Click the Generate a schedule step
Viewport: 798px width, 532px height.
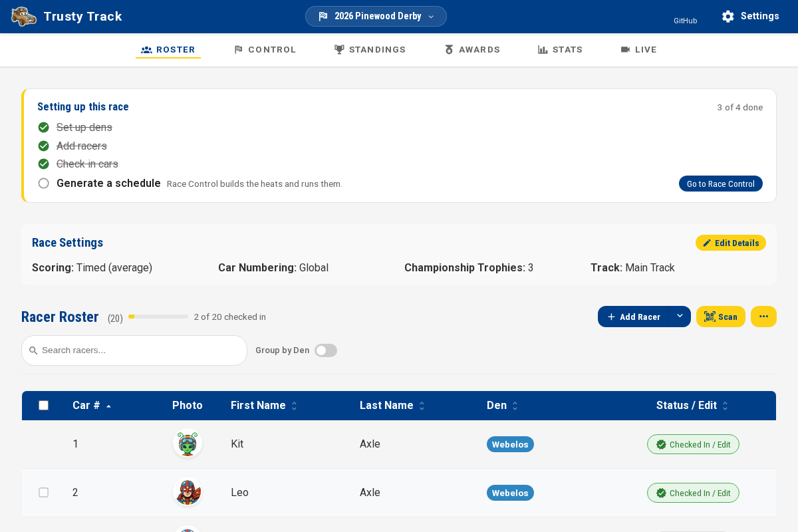pos(108,183)
